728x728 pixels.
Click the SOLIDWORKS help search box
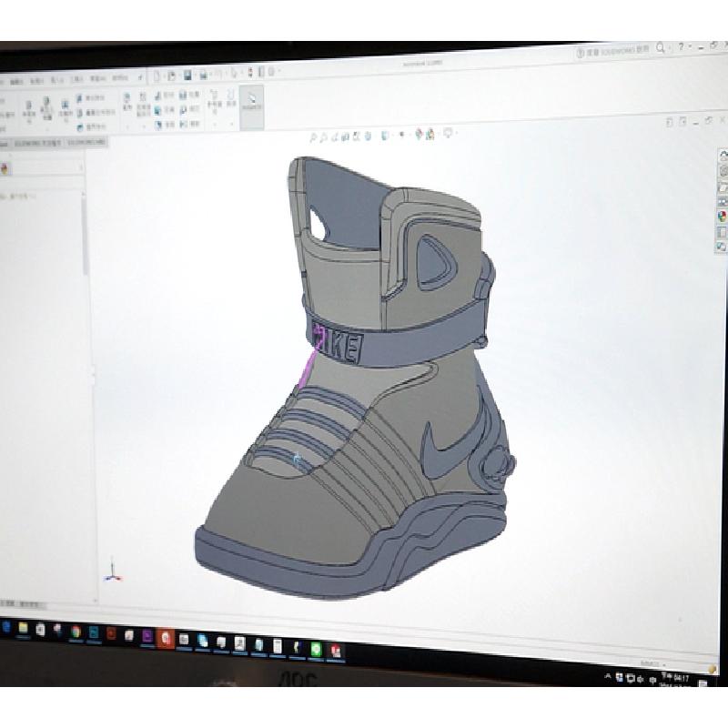point(612,51)
